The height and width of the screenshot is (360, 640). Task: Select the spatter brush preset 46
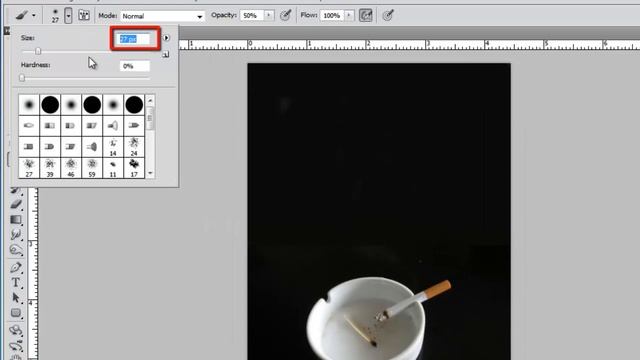point(71,168)
